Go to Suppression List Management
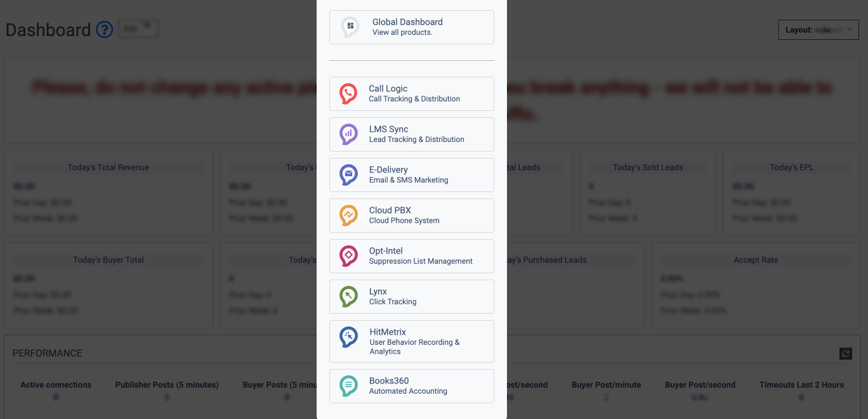868x419 pixels. point(421,261)
